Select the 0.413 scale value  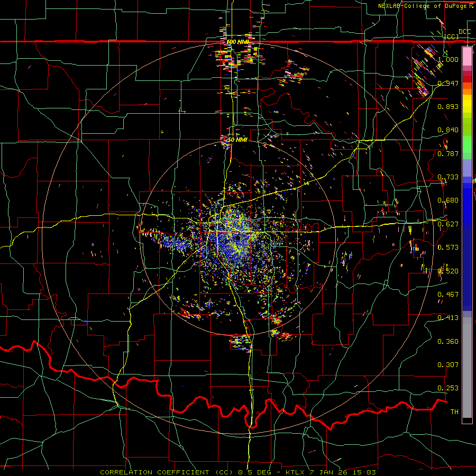[x=448, y=318]
